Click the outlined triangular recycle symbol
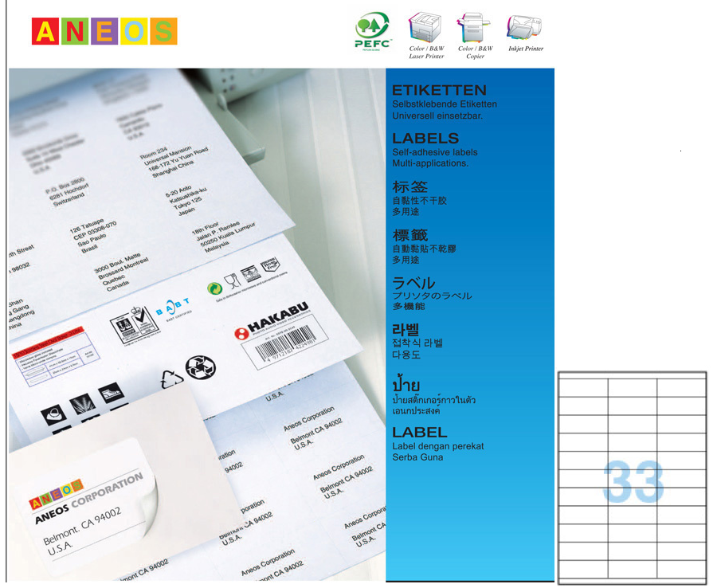This screenshot has height=588, width=721. [x=171, y=380]
